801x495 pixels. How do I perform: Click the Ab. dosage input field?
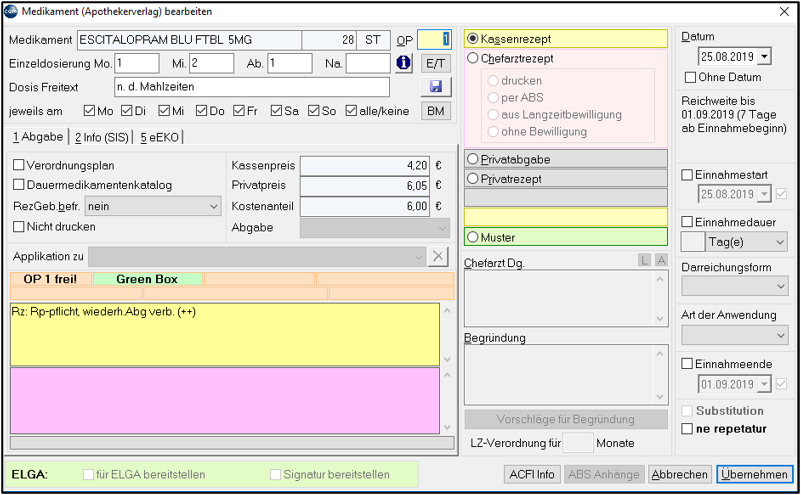coord(290,63)
